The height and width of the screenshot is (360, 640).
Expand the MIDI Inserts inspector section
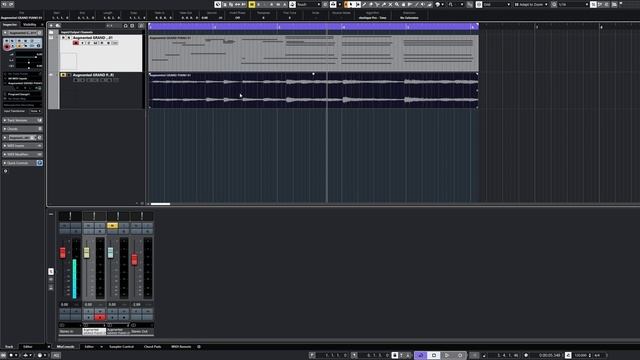click(22, 146)
